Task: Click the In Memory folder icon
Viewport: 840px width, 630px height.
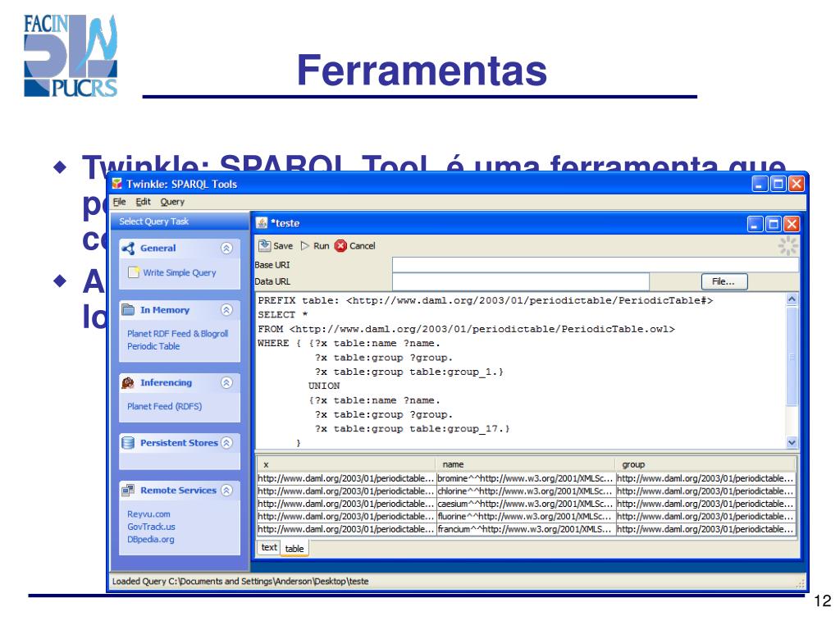Action: [128, 309]
